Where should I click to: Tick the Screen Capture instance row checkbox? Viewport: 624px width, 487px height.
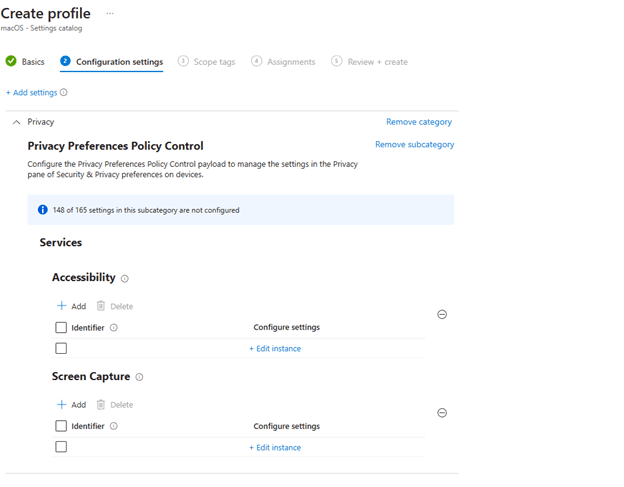pos(61,447)
